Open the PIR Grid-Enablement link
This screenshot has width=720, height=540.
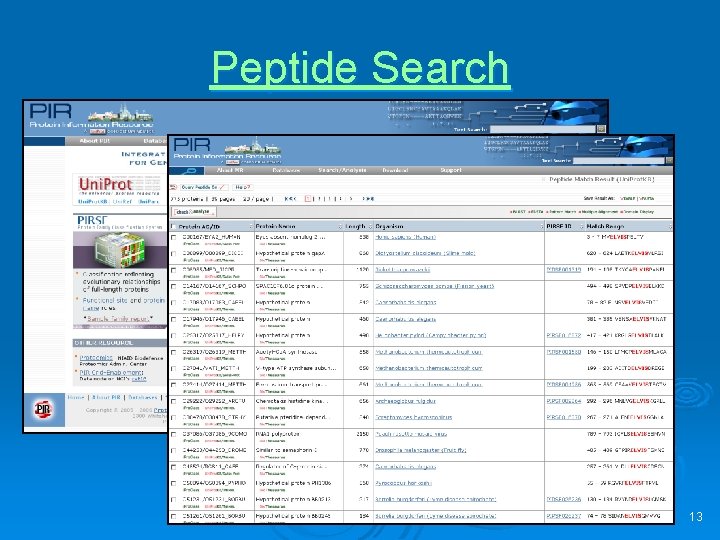[112, 372]
